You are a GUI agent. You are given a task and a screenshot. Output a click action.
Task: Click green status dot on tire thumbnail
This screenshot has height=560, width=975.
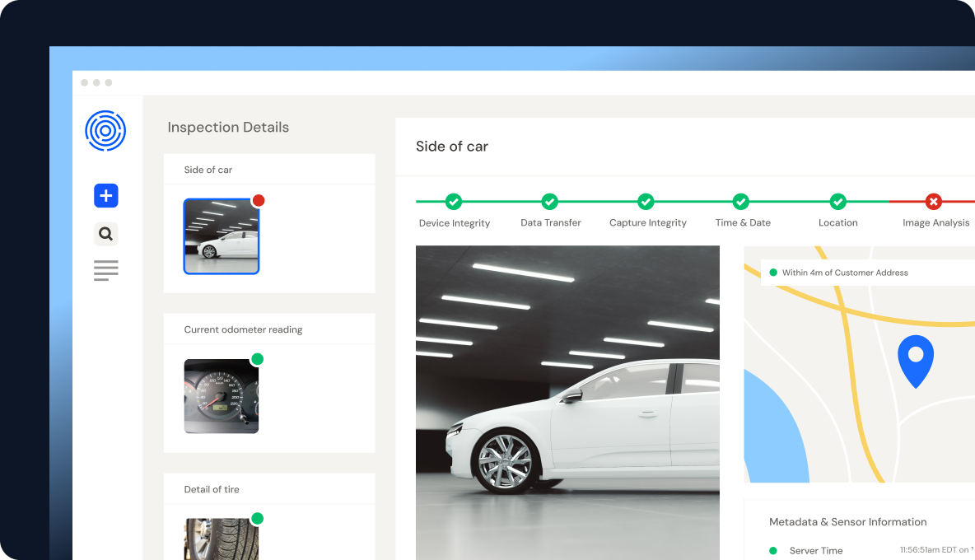pos(257,518)
